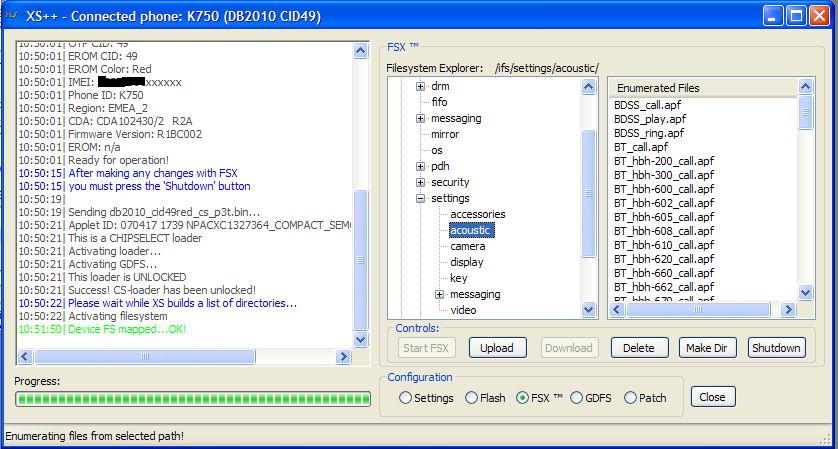The image size is (838, 449).
Task: Click file list scroll right arrow
Action: [x=788, y=309]
